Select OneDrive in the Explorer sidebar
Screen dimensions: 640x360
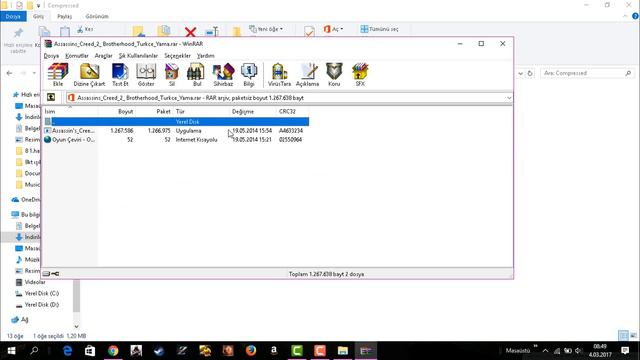pyautogui.click(x=26, y=200)
